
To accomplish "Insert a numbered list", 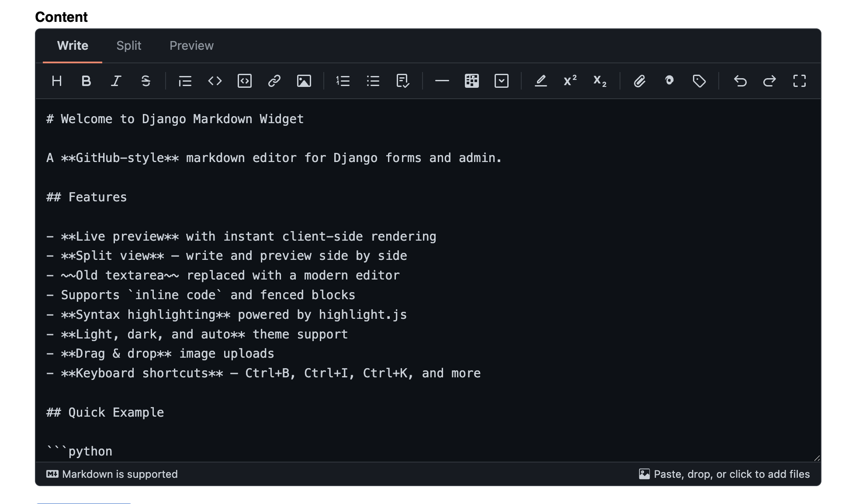I will 343,81.
